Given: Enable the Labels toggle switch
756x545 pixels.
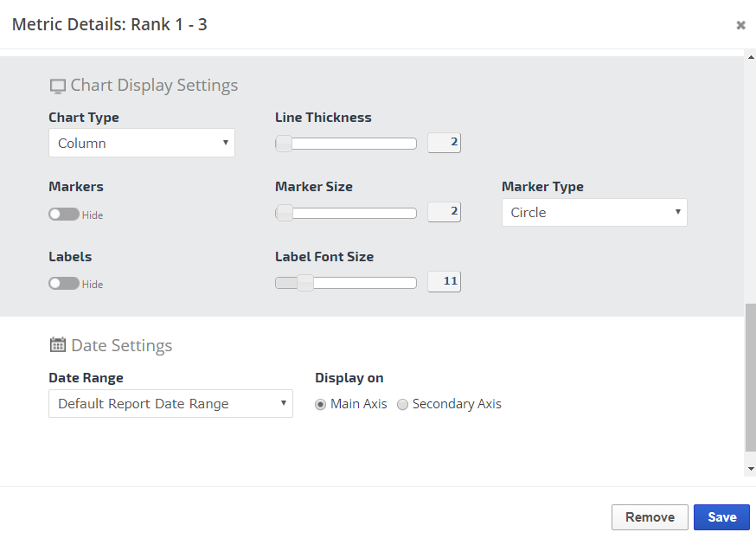Looking at the screenshot, I should click(64, 283).
